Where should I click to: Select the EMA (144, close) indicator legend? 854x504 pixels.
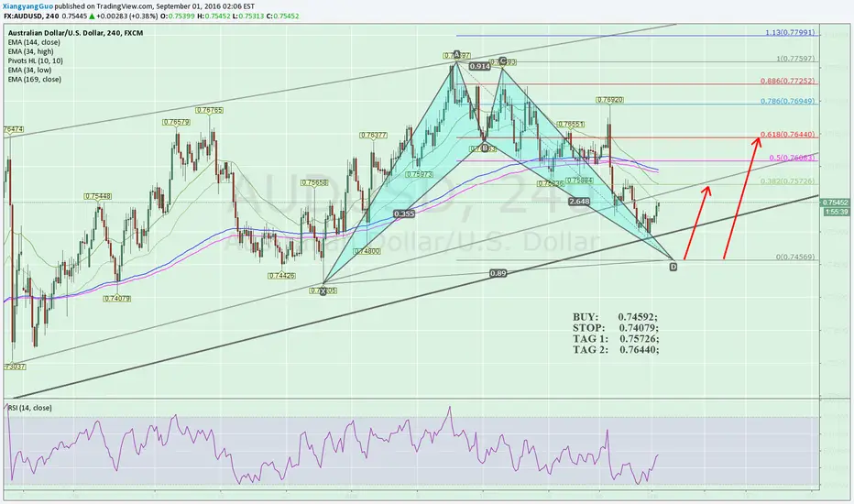tap(34, 42)
